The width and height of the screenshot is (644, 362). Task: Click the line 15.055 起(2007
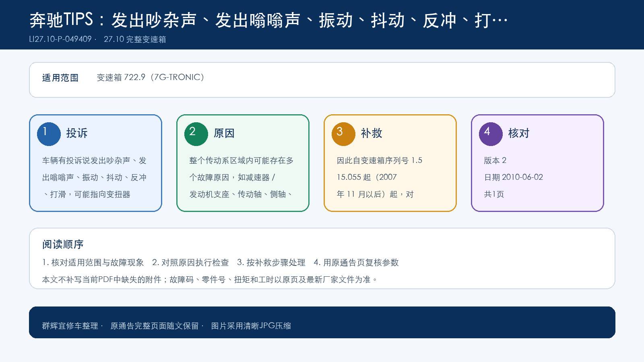tap(367, 177)
